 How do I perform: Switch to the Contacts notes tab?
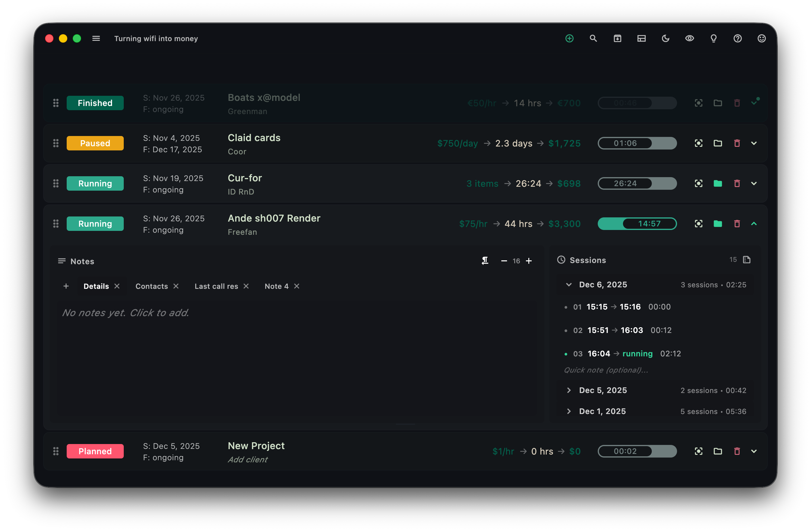click(x=151, y=286)
